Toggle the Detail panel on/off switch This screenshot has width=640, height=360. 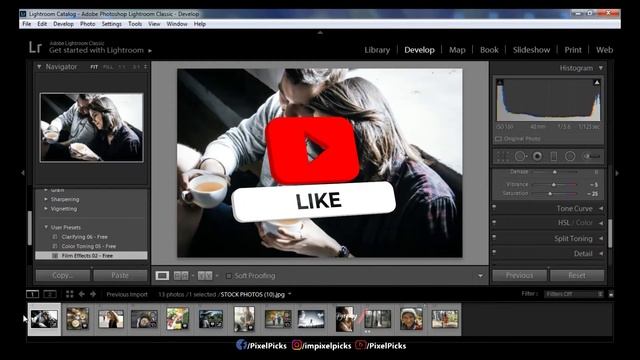(494, 253)
